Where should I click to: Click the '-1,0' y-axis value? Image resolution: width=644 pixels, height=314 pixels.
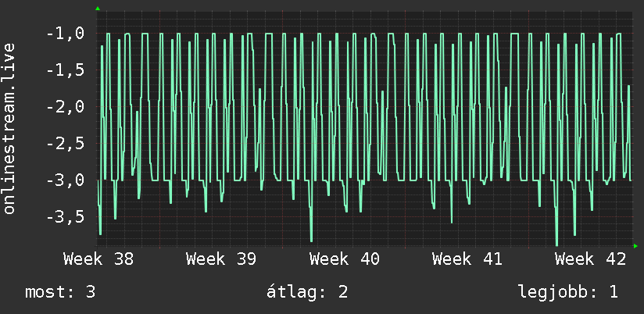tap(66, 34)
